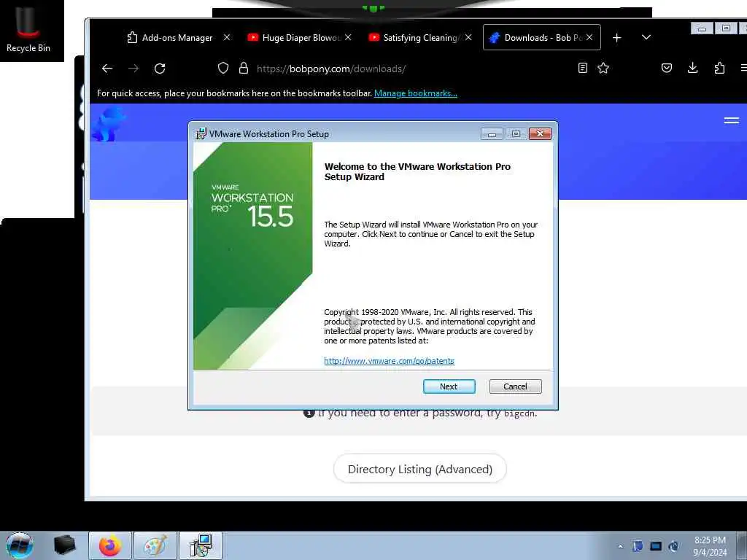This screenshot has width=747, height=560.
Task: Open the taskbar clock showing 8:25 PM
Action: pyautogui.click(x=710, y=546)
